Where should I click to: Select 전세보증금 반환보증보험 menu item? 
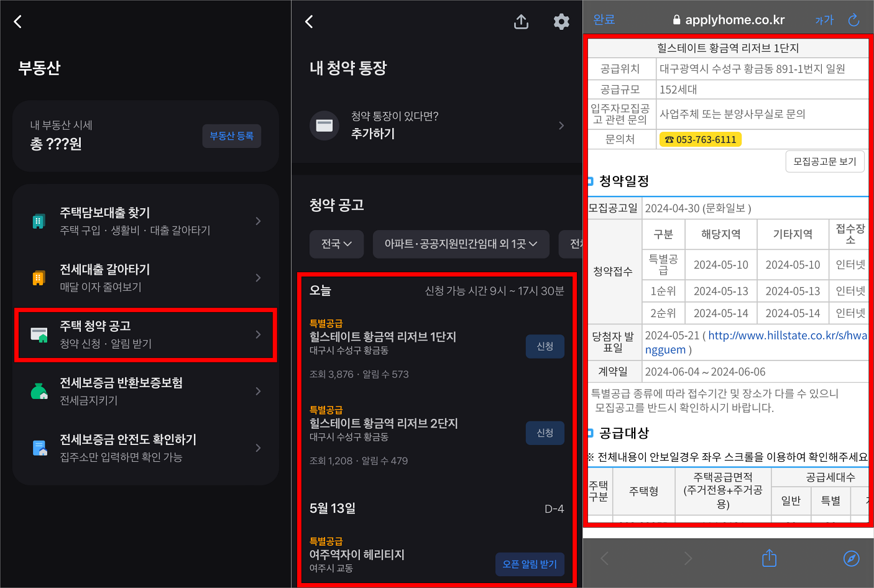click(145, 391)
